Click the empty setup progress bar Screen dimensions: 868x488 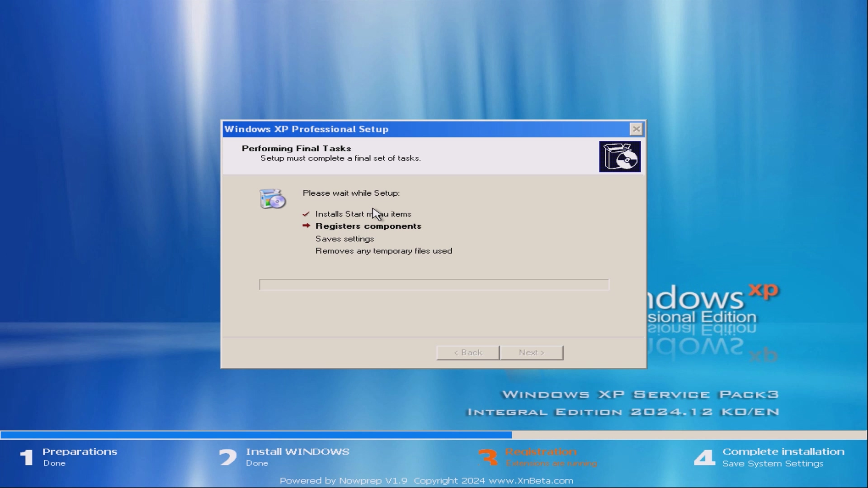pos(434,284)
